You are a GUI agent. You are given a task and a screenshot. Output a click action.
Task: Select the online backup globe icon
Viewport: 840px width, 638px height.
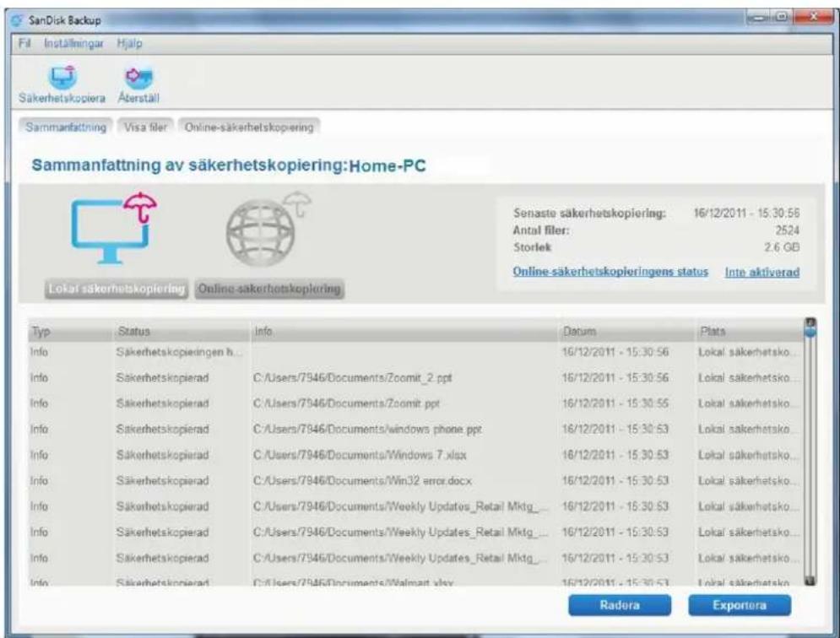point(268,228)
